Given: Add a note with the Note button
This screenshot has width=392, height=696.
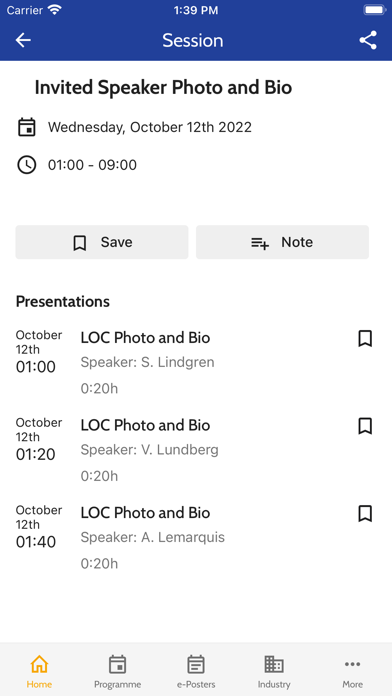Looking at the screenshot, I should click(282, 242).
